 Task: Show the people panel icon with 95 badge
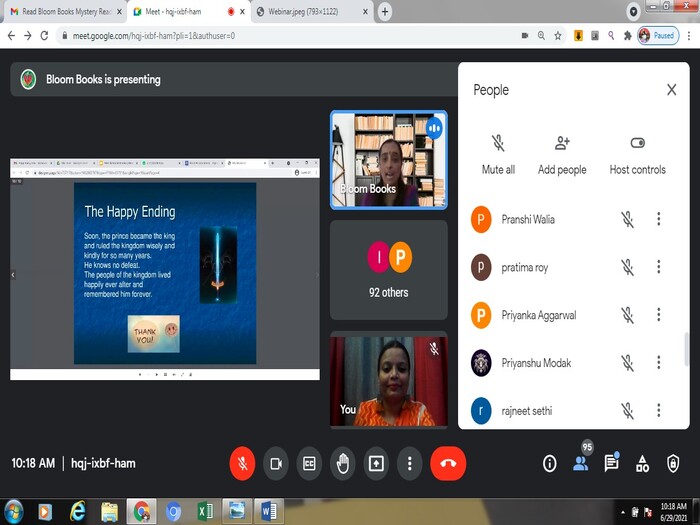[581, 463]
